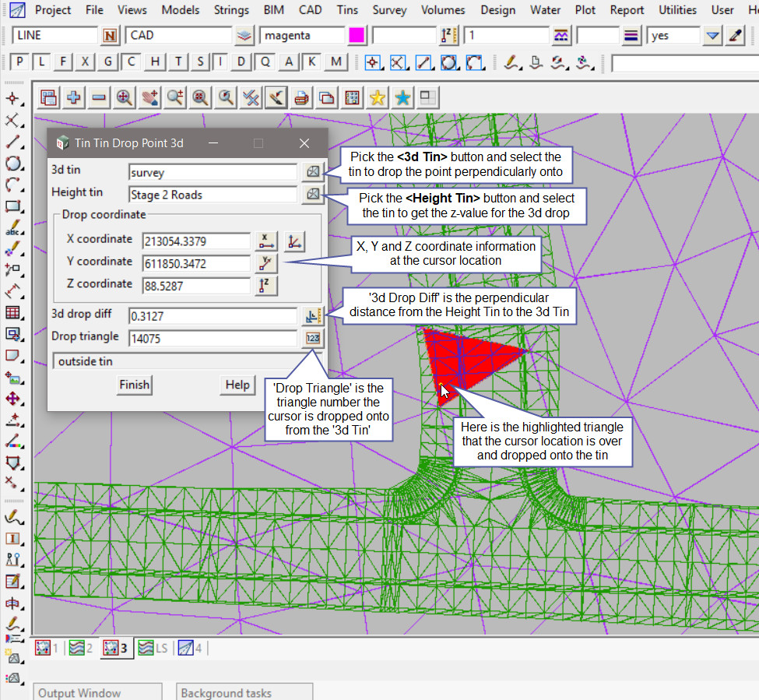Click the Drop triangle 123 number icon

(312, 338)
